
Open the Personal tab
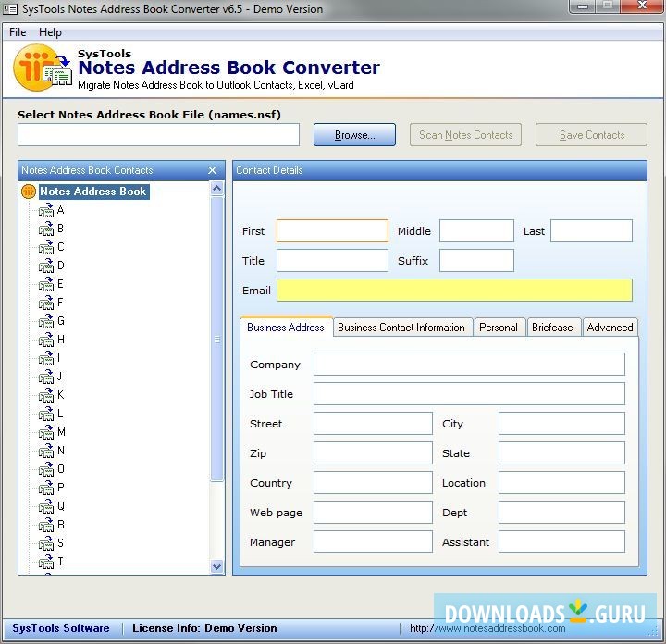(499, 328)
